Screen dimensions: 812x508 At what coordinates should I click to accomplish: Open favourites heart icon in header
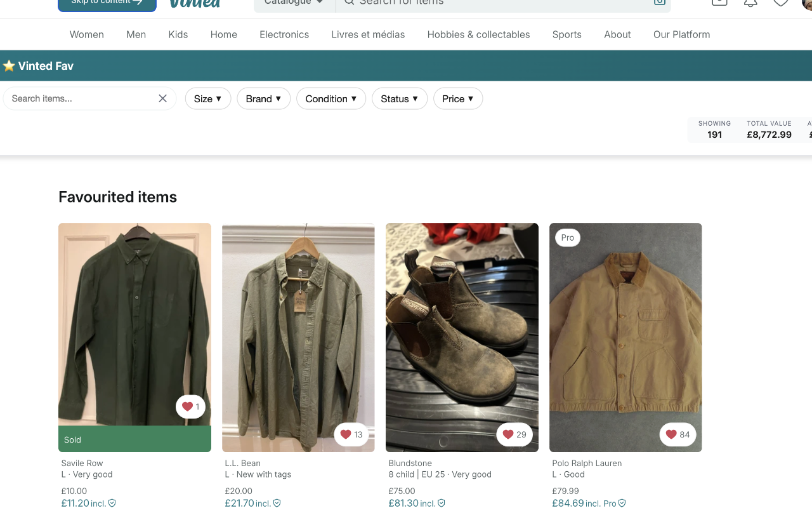[x=781, y=3]
